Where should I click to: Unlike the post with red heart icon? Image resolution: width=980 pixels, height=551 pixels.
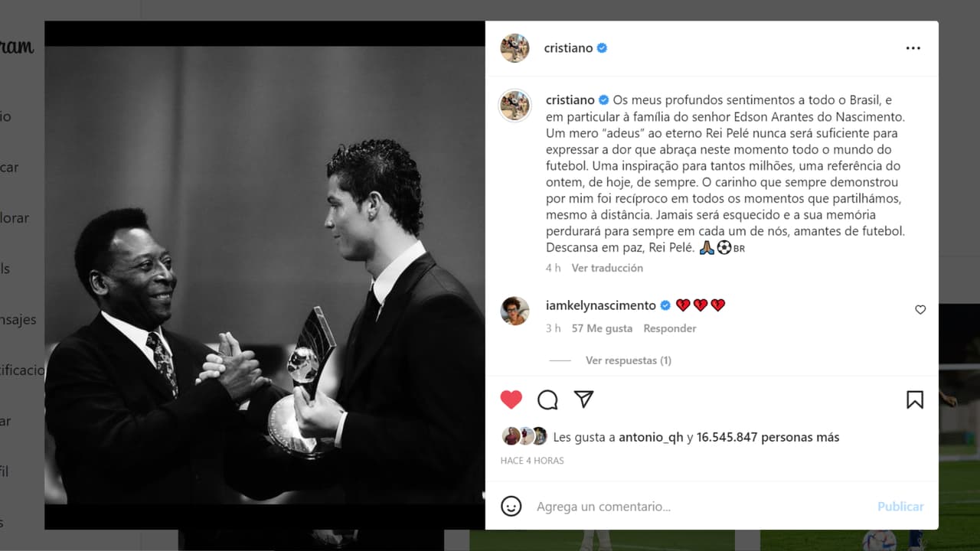click(x=511, y=399)
